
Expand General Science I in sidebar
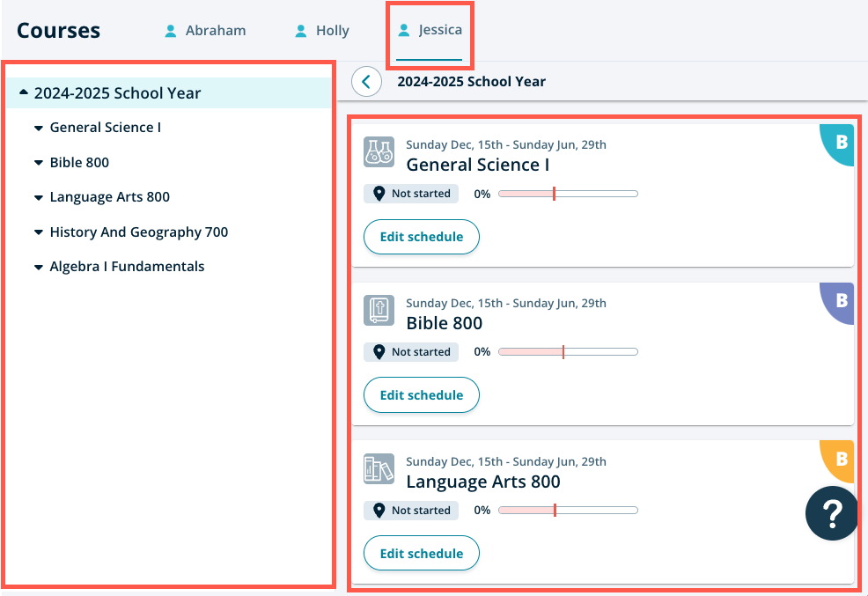click(39, 128)
